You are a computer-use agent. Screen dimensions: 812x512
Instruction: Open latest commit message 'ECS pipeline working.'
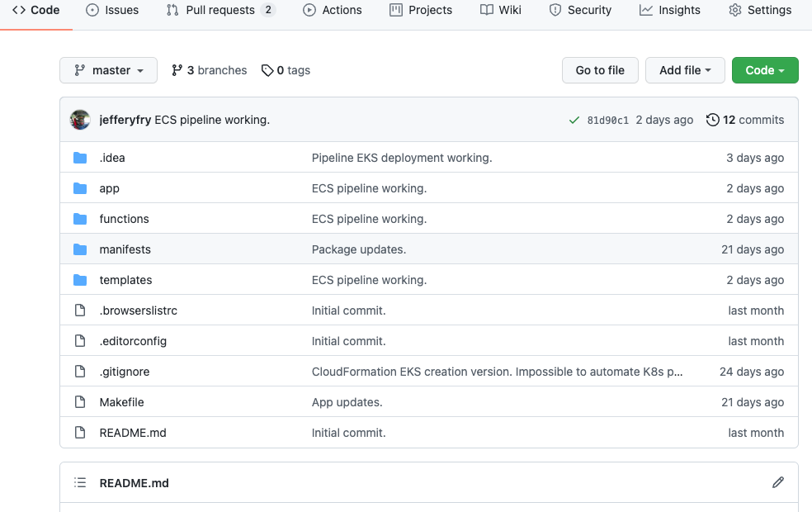point(212,120)
